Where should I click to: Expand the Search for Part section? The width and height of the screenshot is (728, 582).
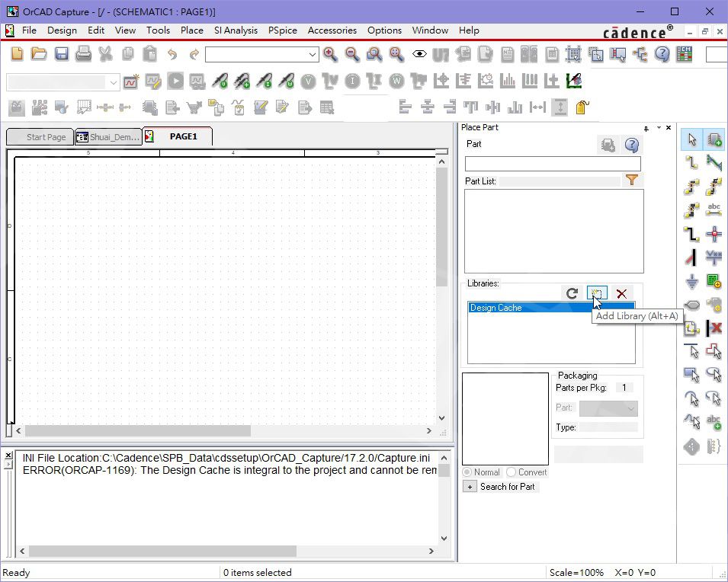coord(470,486)
